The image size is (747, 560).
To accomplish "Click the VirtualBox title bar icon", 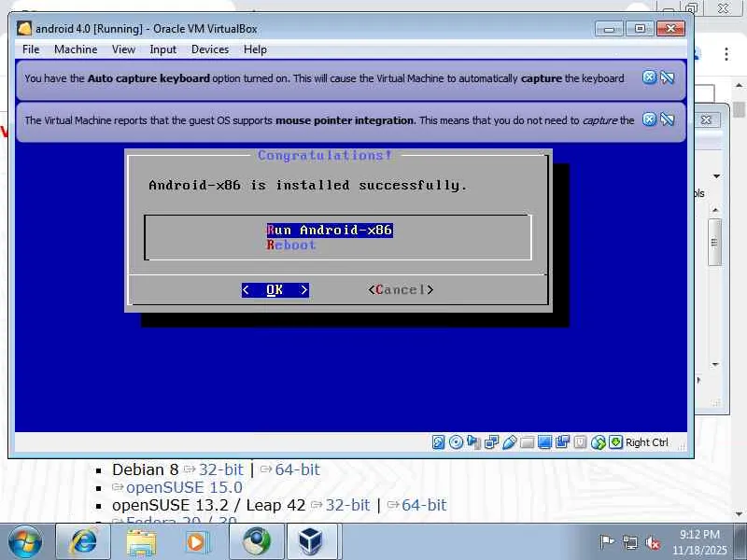I will [x=24, y=29].
